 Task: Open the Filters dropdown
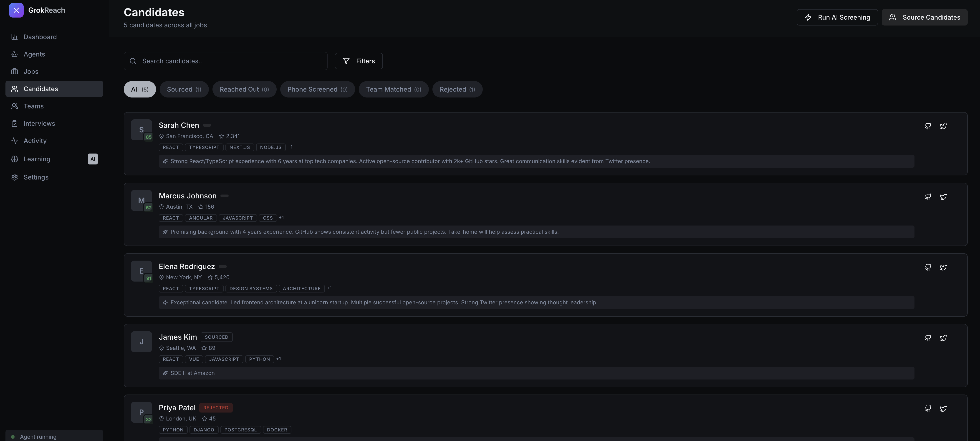(358, 61)
